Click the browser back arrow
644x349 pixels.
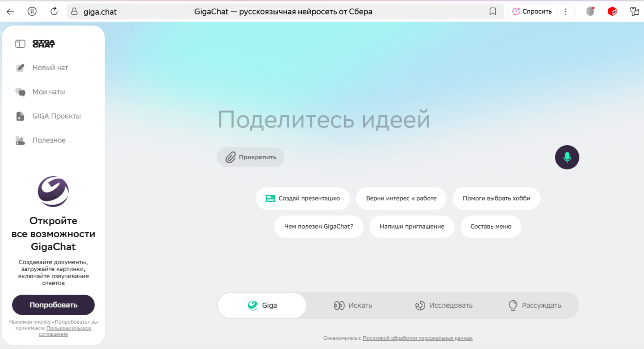click(x=10, y=12)
